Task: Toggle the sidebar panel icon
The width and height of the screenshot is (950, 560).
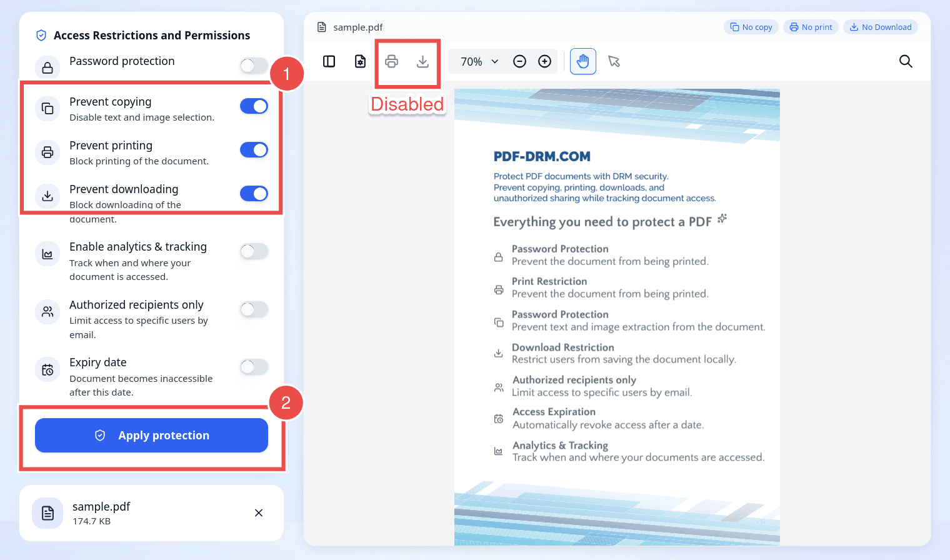Action: click(x=329, y=61)
